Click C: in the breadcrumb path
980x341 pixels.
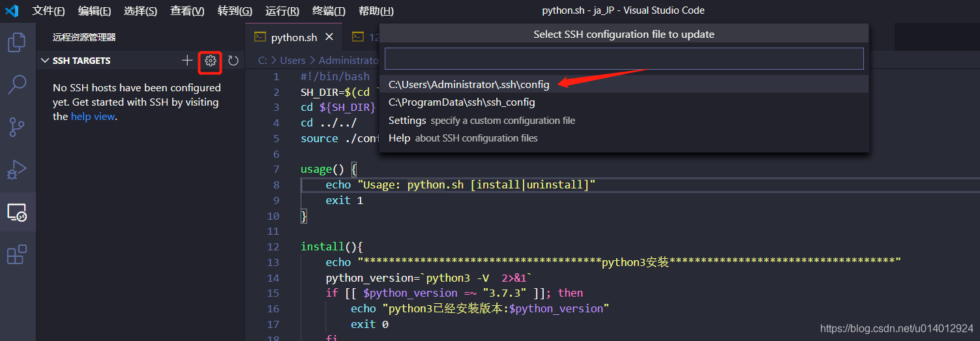(263, 60)
